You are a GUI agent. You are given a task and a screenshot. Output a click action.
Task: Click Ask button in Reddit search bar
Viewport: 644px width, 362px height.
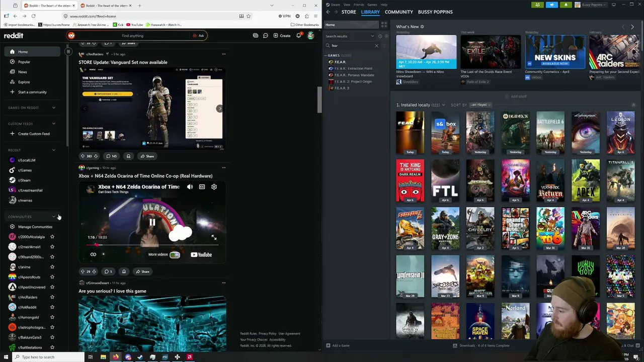click(x=198, y=36)
